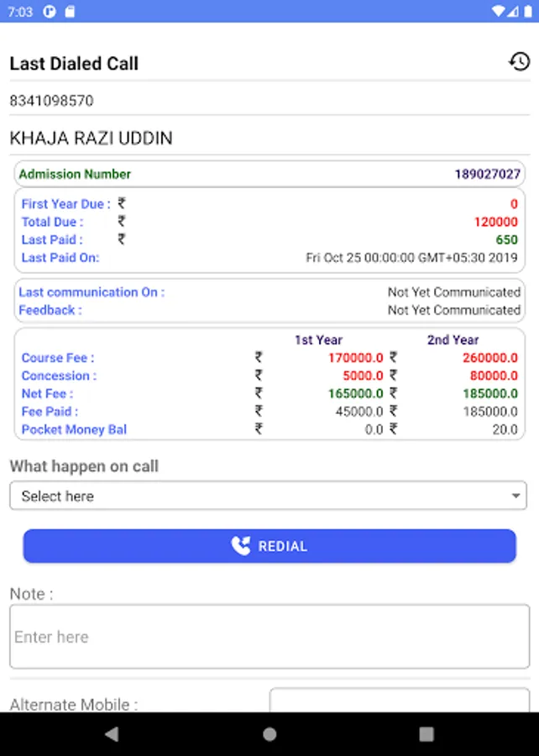Open the 'Select here' dropdown
The width and height of the screenshot is (539, 756).
(269, 496)
